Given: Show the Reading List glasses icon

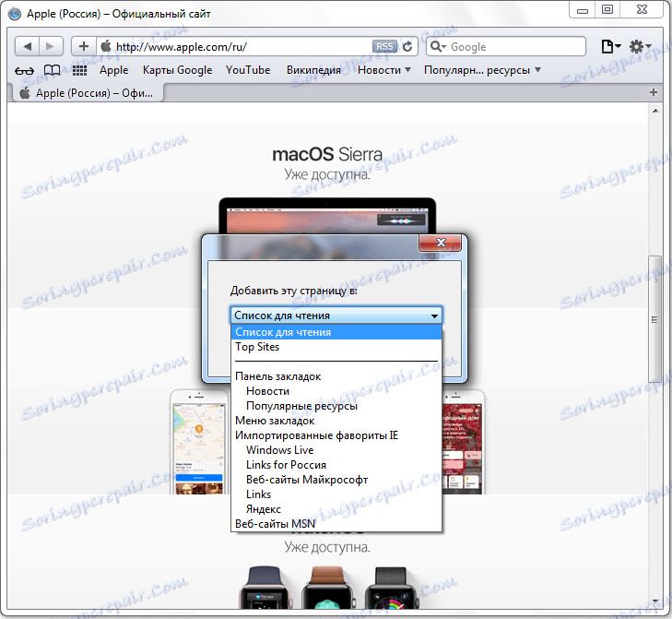Looking at the screenshot, I should pos(24,70).
